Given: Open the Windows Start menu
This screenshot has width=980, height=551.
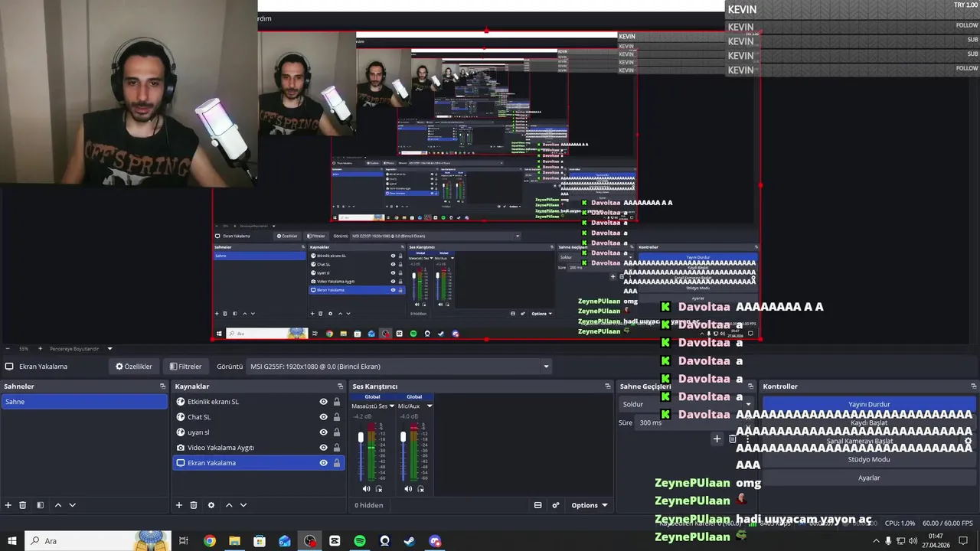Looking at the screenshot, I should point(12,541).
